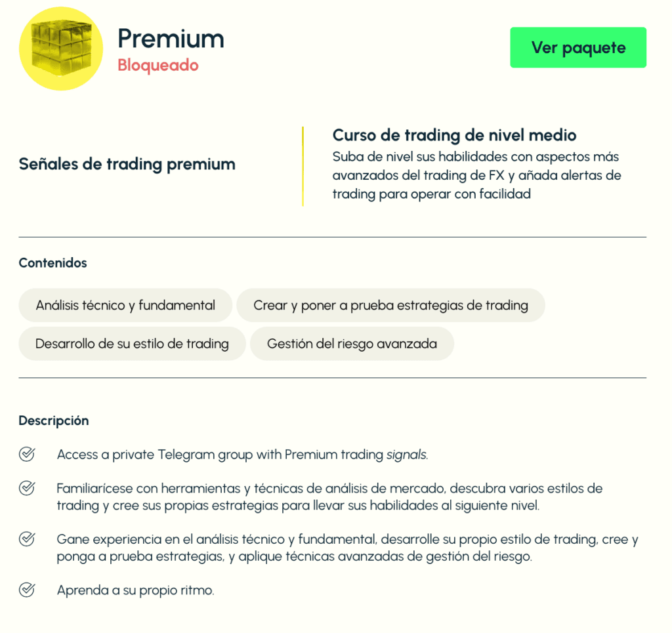Screen dimensions: 672x633
Task: Click the Señales de trading premium heading
Action: pyautogui.click(x=127, y=164)
